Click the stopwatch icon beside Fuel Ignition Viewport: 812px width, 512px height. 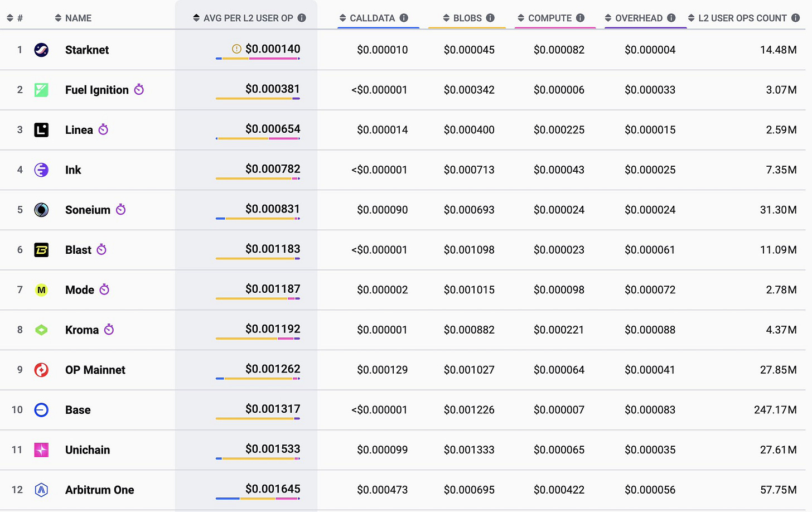(139, 89)
